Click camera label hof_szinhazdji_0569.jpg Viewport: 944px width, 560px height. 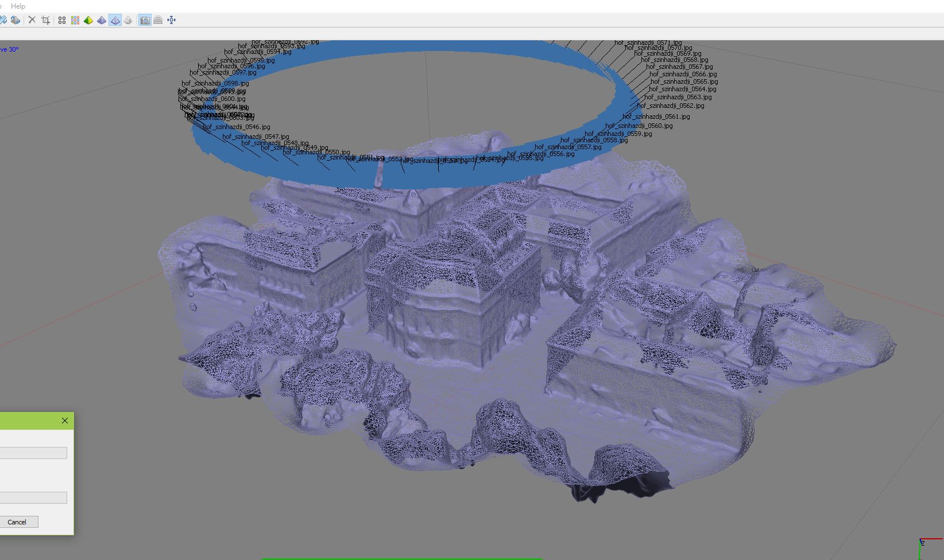(667, 53)
